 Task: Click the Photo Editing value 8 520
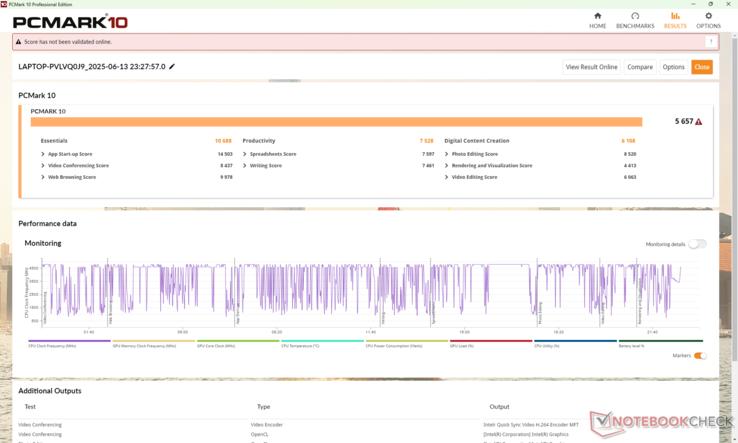[x=630, y=154]
